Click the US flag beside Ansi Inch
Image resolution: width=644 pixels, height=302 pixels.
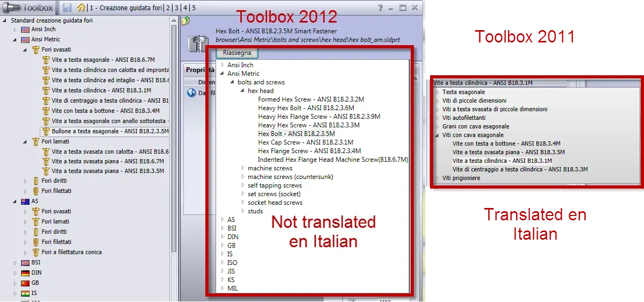point(25,30)
